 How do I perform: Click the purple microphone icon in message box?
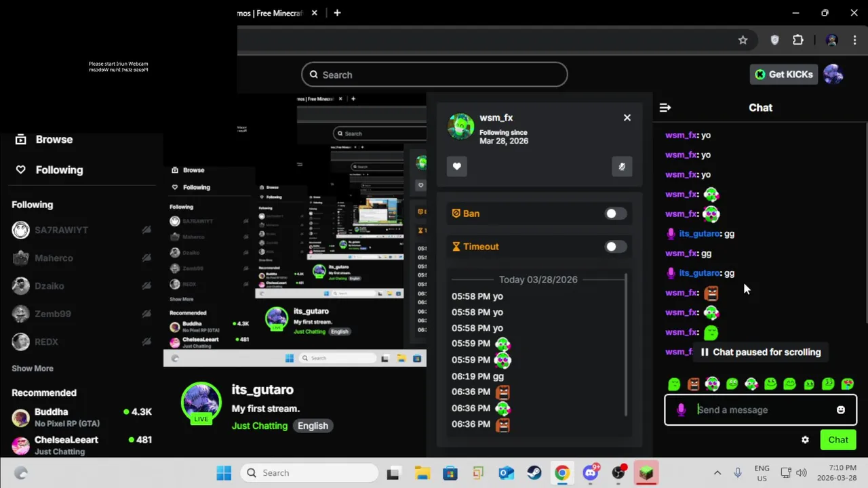coord(681,410)
